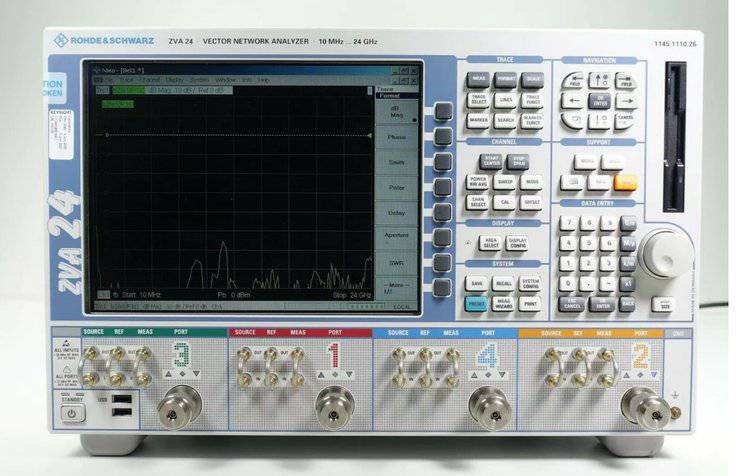750x476 pixels.
Task: Push the down arrow navigation key
Action: tap(599, 120)
